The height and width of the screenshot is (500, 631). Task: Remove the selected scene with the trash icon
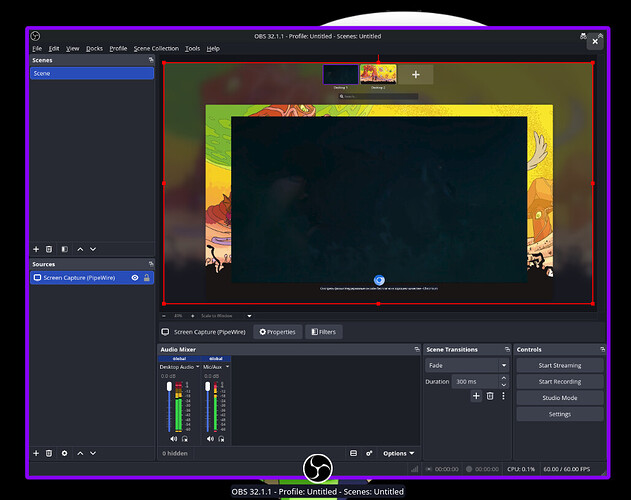(x=49, y=249)
